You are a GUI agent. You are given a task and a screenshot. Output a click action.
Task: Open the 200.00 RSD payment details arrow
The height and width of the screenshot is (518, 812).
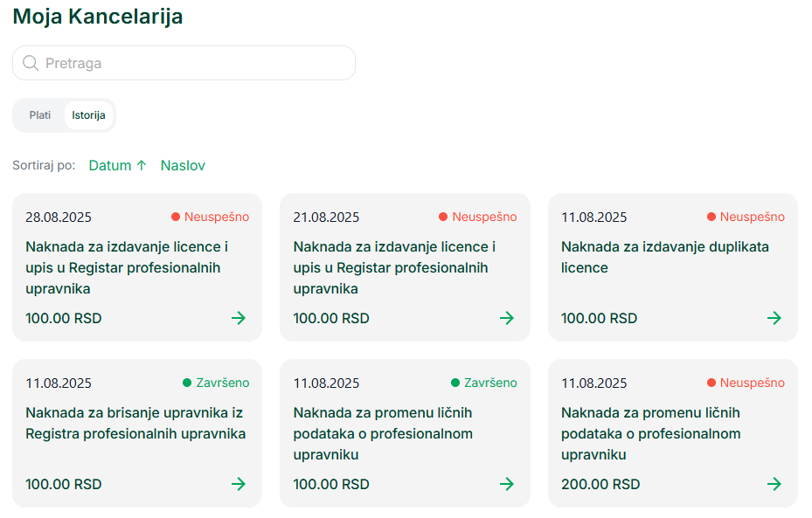coord(774,484)
